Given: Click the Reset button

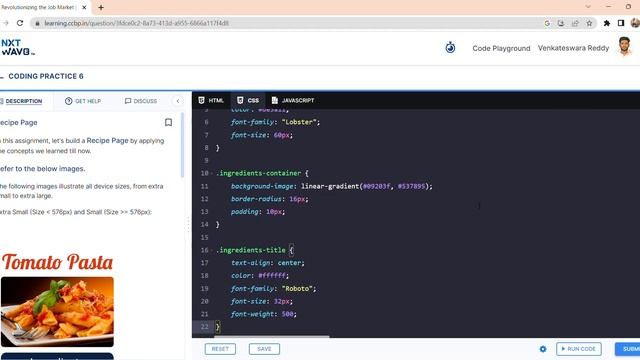Looking at the screenshot, I should [x=220, y=349].
